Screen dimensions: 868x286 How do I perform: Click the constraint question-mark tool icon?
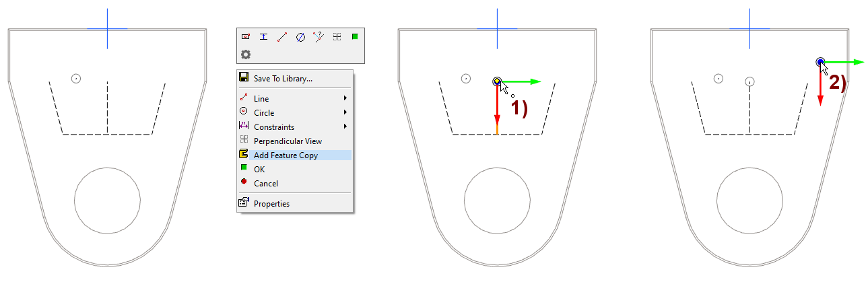point(319,37)
